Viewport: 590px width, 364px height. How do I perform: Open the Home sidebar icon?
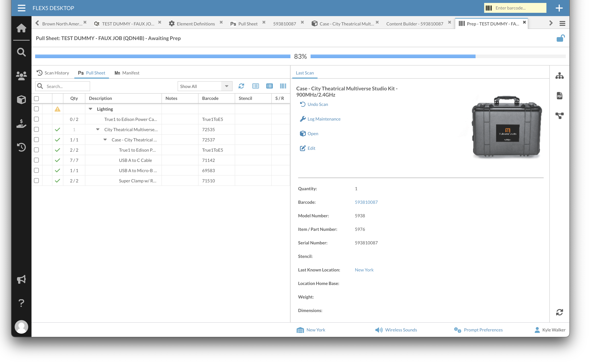21,28
